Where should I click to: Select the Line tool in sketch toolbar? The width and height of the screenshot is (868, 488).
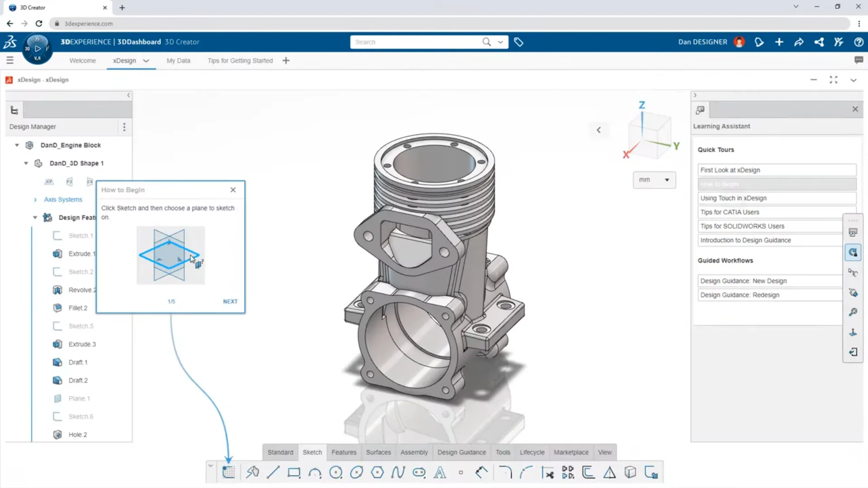[273, 473]
